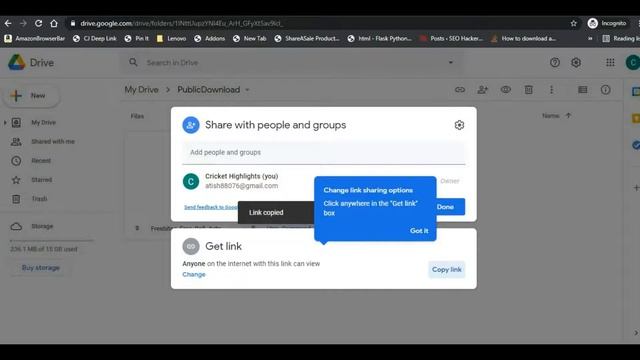
Task: Bookmark this page with star icon
Action: [x=573, y=23]
